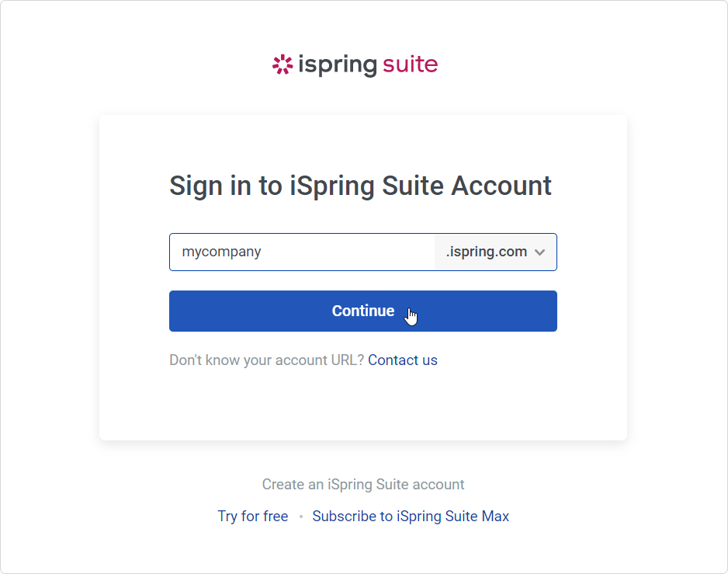The width and height of the screenshot is (728, 574).
Task: Click 'Don't know your account URL?' text
Action: (266, 360)
